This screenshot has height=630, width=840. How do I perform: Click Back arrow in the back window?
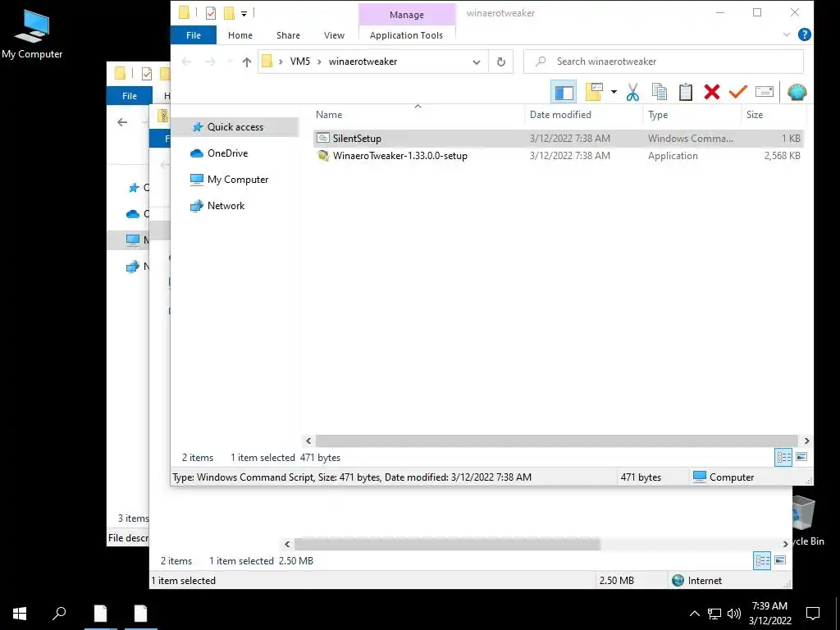coord(122,122)
